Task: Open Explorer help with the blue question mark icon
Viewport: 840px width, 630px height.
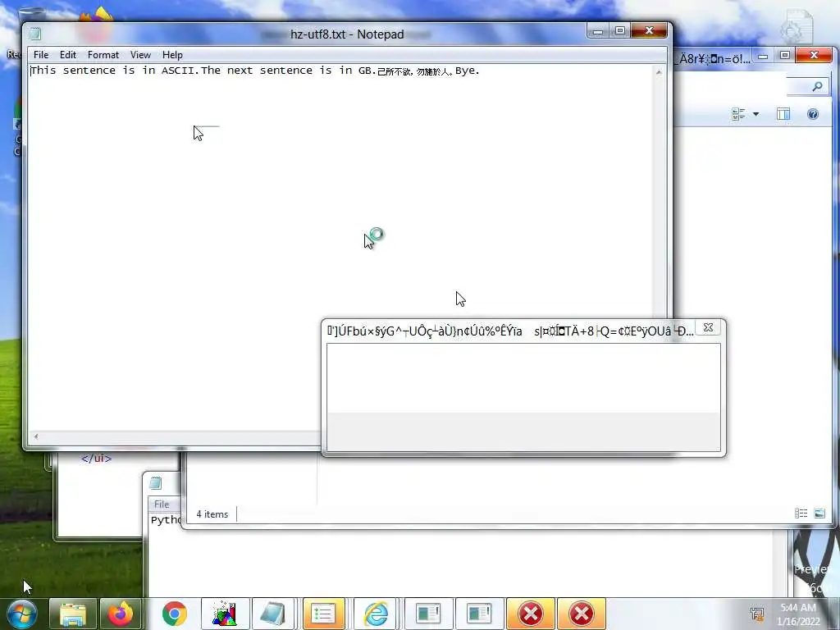Action: tap(813, 114)
